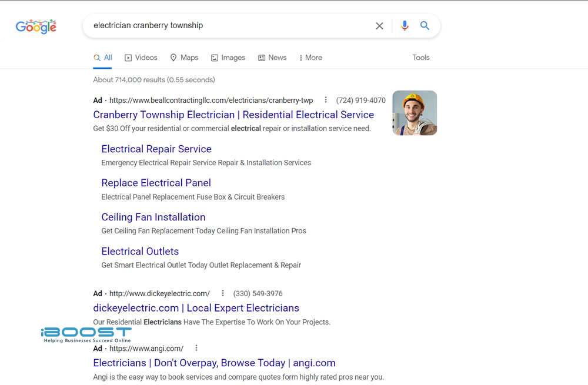Open the Images results tab
This screenshot has width=588, height=385.
tap(228, 58)
